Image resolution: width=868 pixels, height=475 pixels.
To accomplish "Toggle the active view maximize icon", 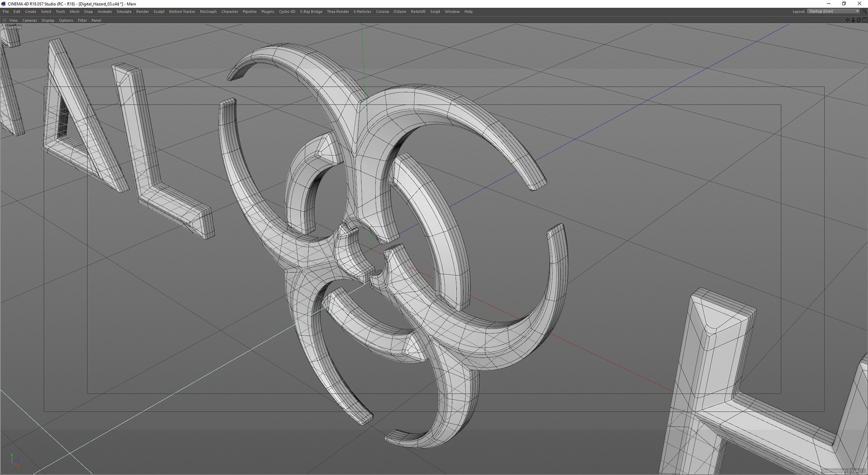I will click(865, 20).
